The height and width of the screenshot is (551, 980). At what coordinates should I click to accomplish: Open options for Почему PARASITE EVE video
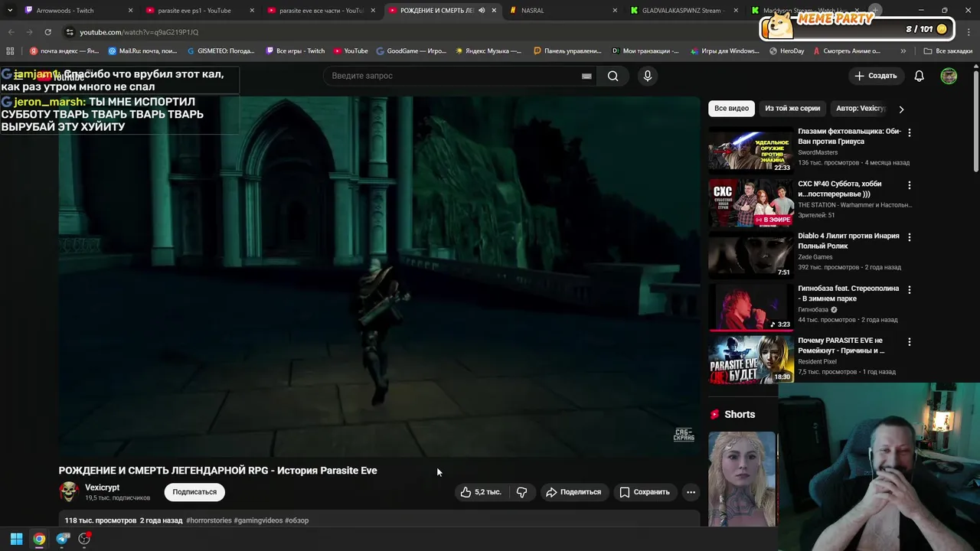coord(910,342)
